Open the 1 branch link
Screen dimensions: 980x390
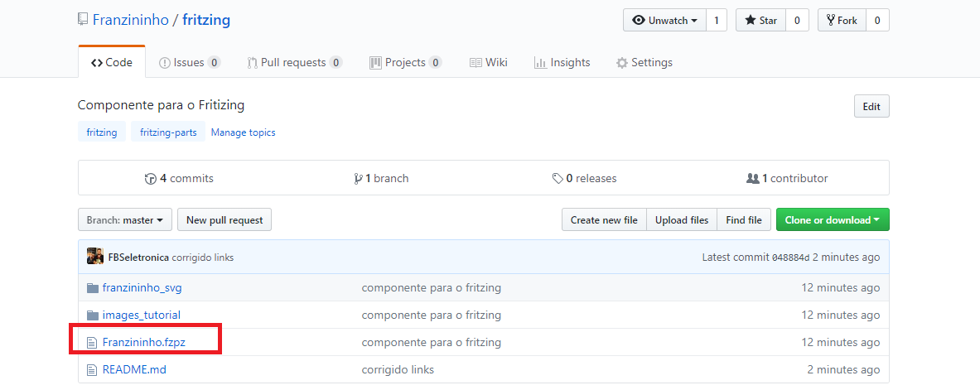tap(381, 178)
